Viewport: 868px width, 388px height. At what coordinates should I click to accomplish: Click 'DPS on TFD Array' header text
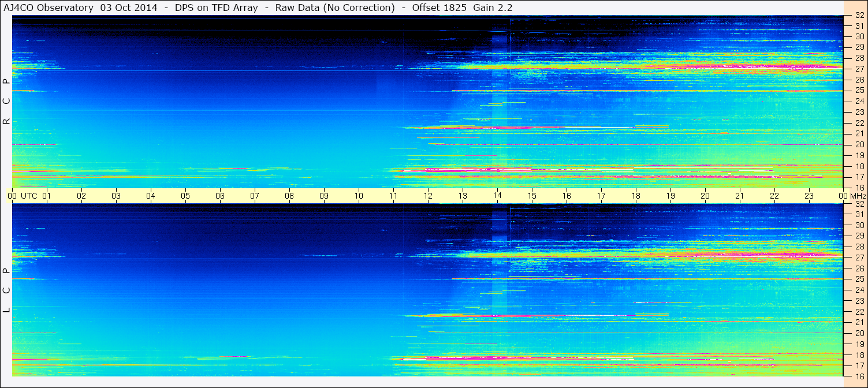tap(217, 8)
